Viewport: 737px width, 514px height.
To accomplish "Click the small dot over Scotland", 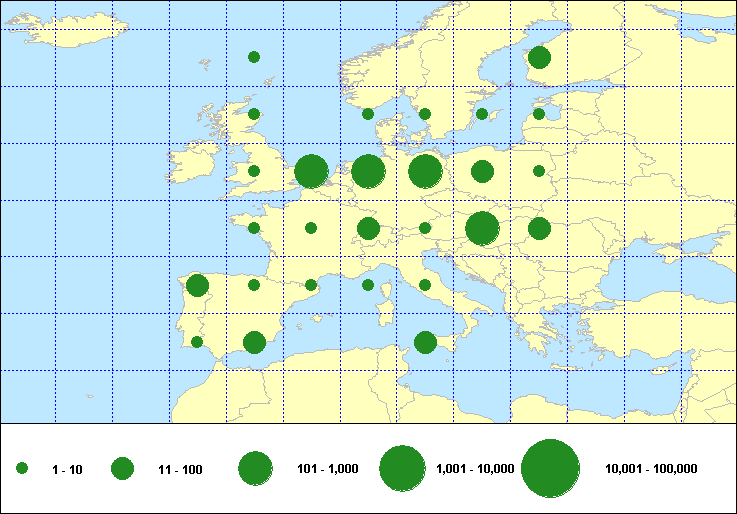I will pyautogui.click(x=254, y=114).
